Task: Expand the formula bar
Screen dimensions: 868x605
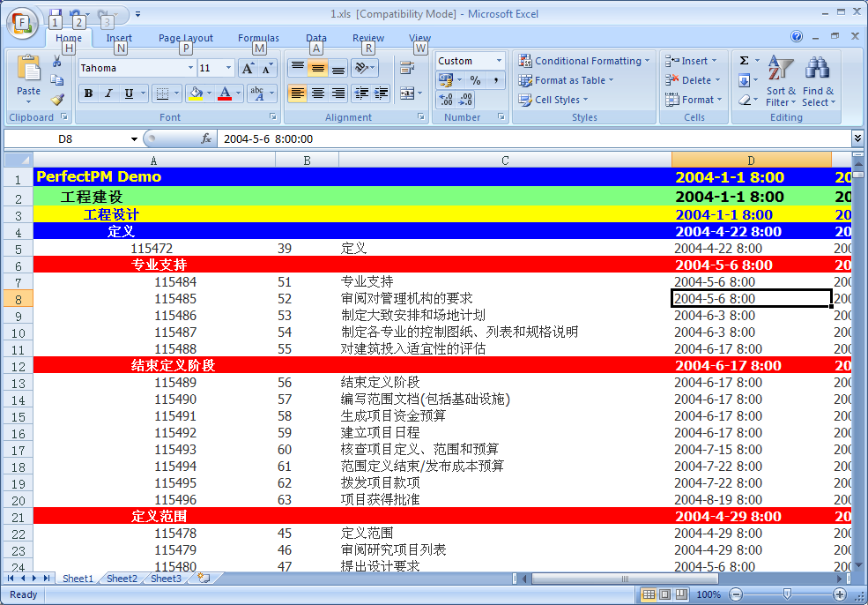Action: [857, 138]
